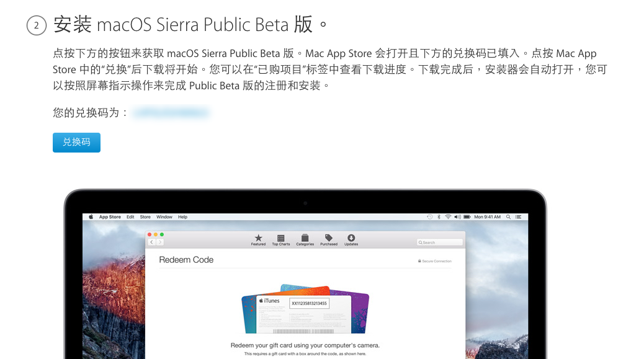
Task: Close the App Store window with red button
Action: [150, 234]
